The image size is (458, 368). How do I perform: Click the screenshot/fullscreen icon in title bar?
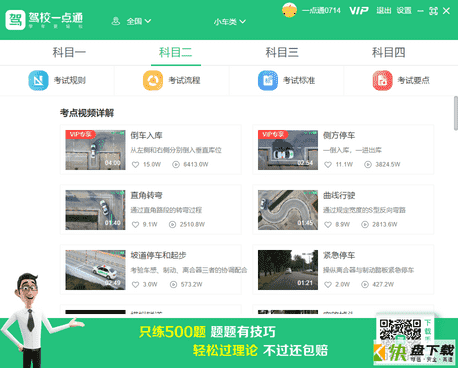point(433,11)
